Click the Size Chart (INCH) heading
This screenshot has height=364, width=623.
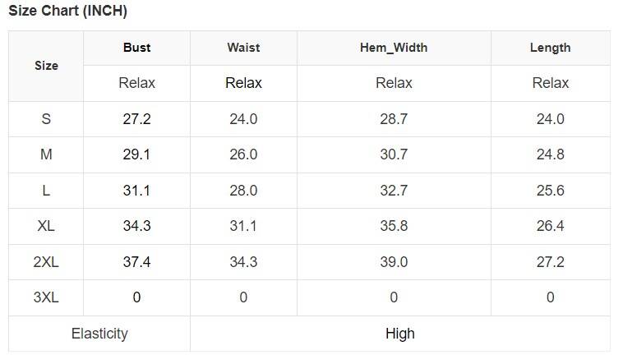(x=67, y=12)
